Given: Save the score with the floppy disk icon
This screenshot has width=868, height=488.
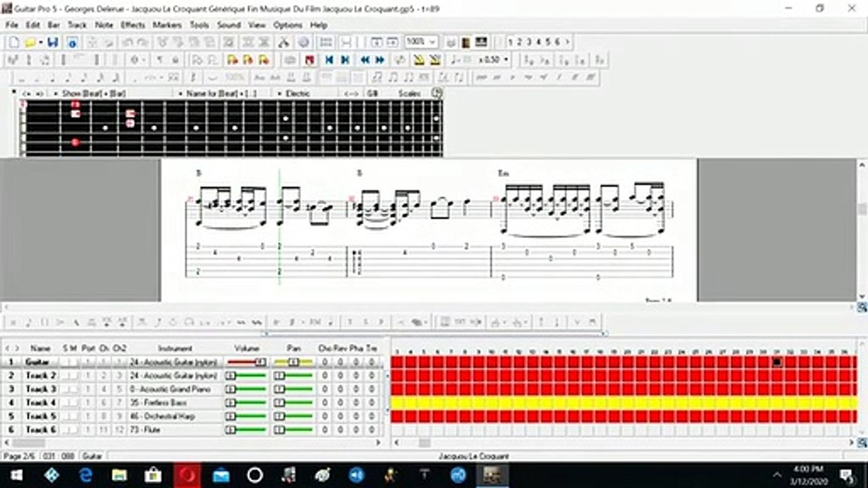Looking at the screenshot, I should pos(53,42).
